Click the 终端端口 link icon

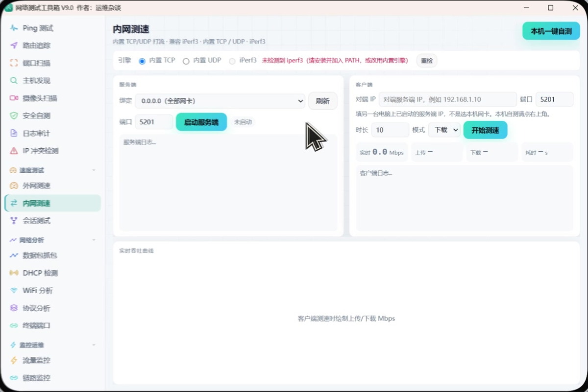tap(14, 325)
